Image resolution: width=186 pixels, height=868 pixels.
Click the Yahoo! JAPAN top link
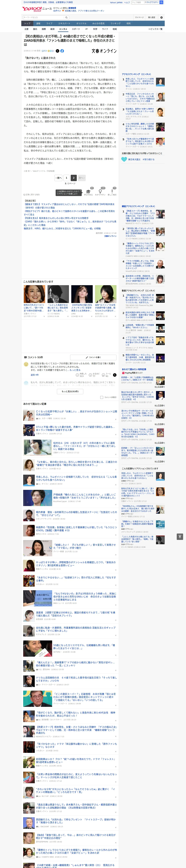point(116,2)
